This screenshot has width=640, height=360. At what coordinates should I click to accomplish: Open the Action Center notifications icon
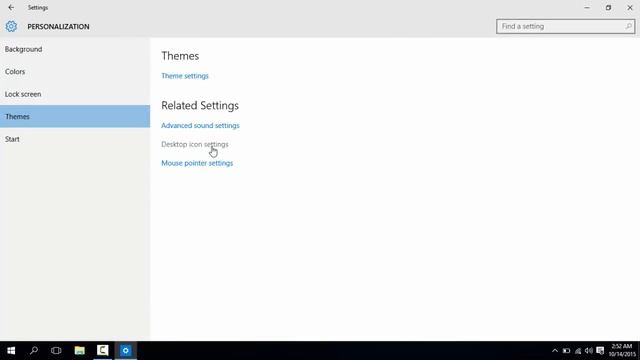point(600,351)
